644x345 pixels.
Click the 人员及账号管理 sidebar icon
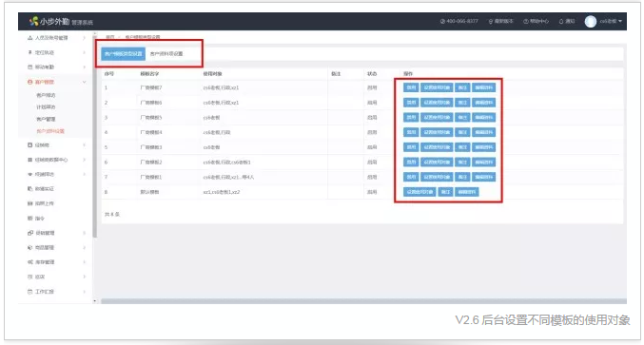tap(29, 38)
